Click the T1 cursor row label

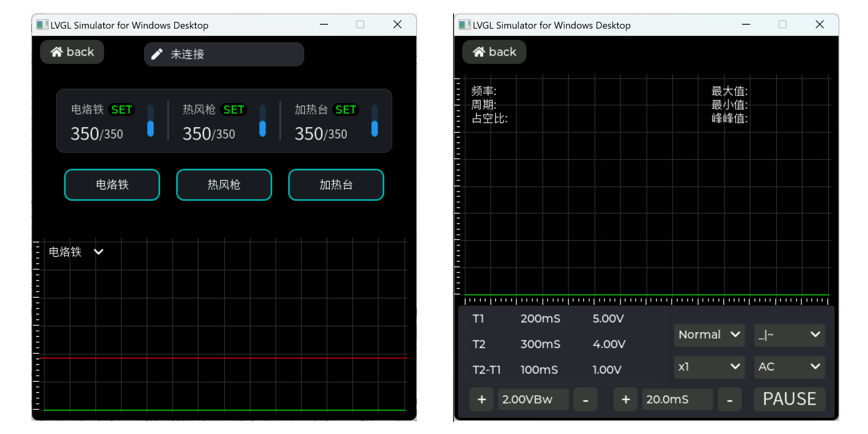coord(478,319)
